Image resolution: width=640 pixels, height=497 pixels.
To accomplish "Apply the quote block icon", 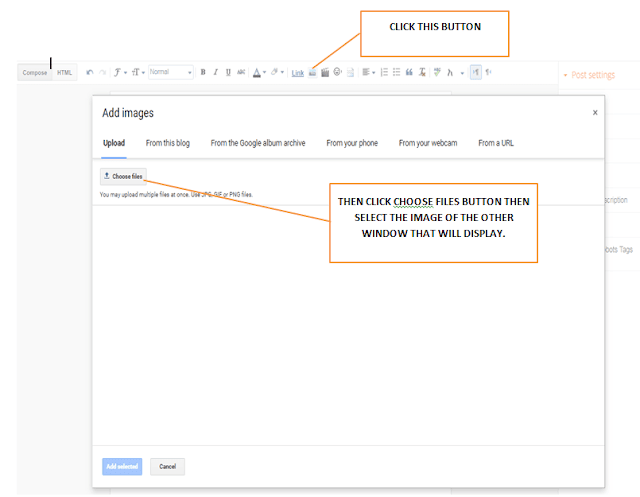I will (409, 72).
